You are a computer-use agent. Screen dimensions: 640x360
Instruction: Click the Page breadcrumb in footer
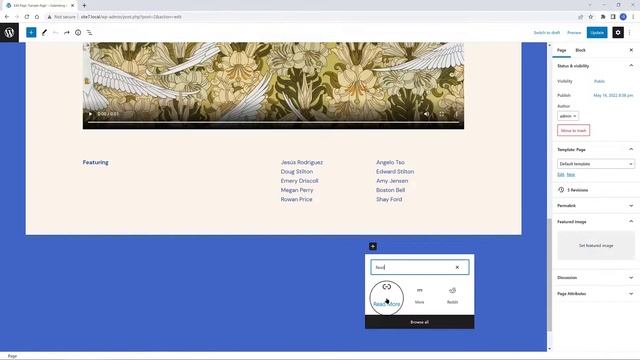click(x=12, y=356)
